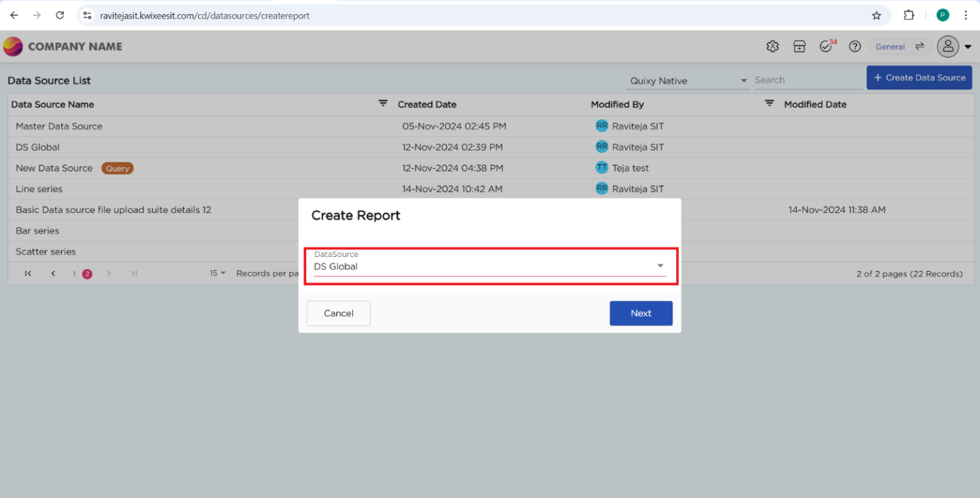This screenshot has width=980, height=498.
Task: Filter the Data Source Name column
Action: click(383, 102)
